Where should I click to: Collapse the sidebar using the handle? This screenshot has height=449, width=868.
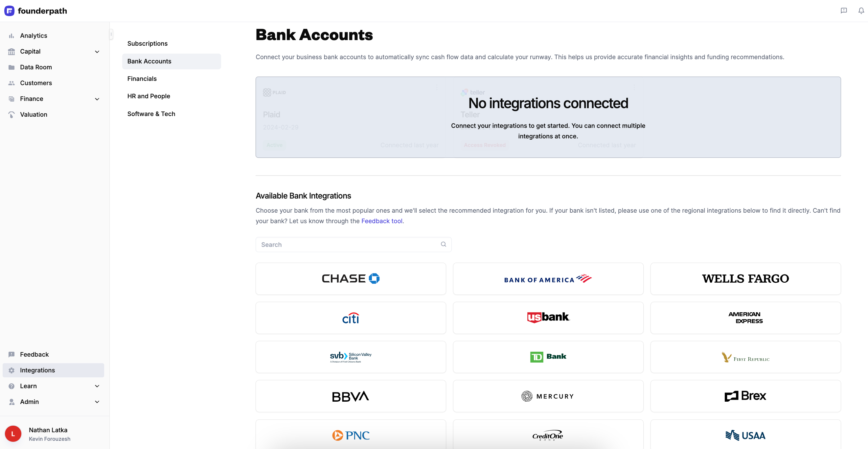click(x=111, y=34)
